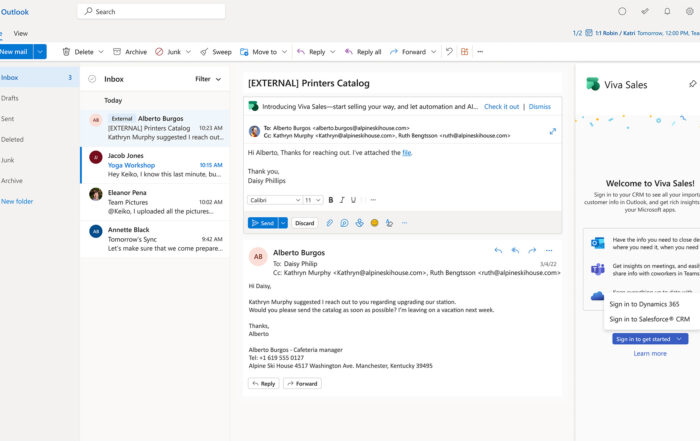
Task: Click Check it out link
Action: (501, 107)
